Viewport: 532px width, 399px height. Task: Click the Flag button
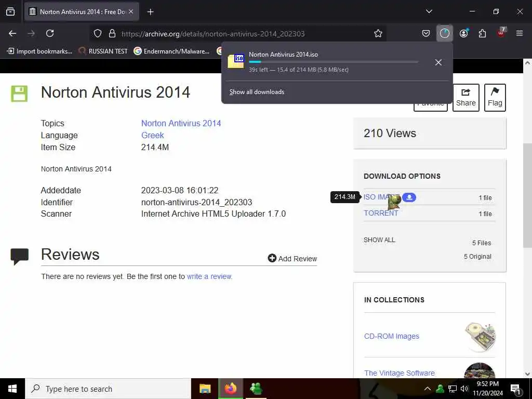495,97
